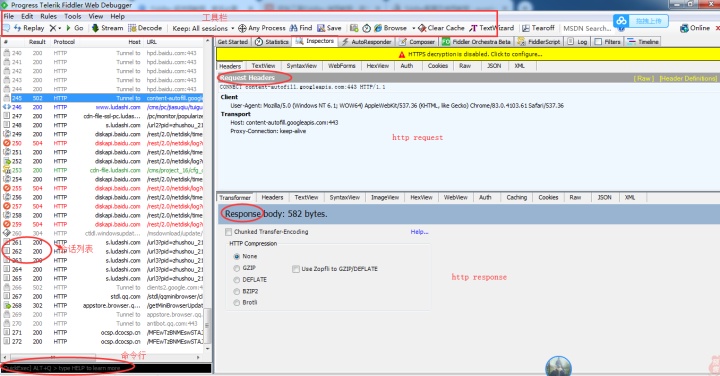Open the FiddlerScript tab
720x376 pixels.
[x=539, y=41]
